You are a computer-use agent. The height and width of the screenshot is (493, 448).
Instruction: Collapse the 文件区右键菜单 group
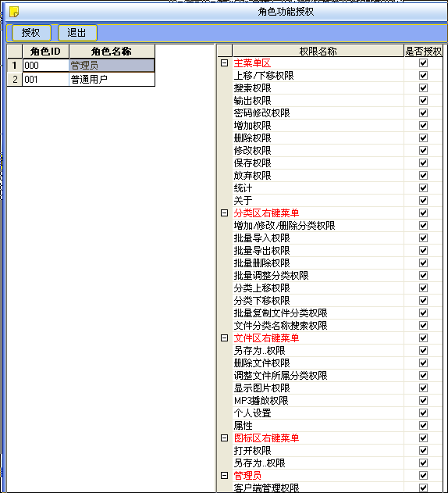224,338
